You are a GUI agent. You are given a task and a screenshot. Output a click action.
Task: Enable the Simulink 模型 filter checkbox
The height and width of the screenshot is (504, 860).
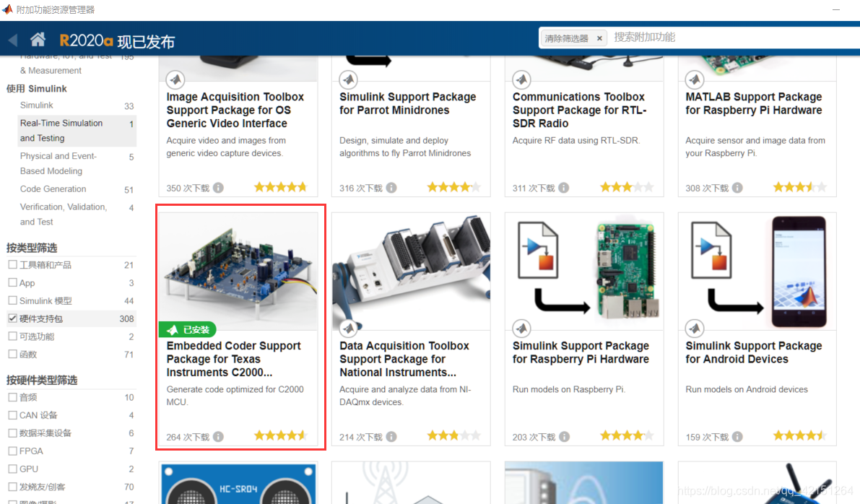(12, 300)
